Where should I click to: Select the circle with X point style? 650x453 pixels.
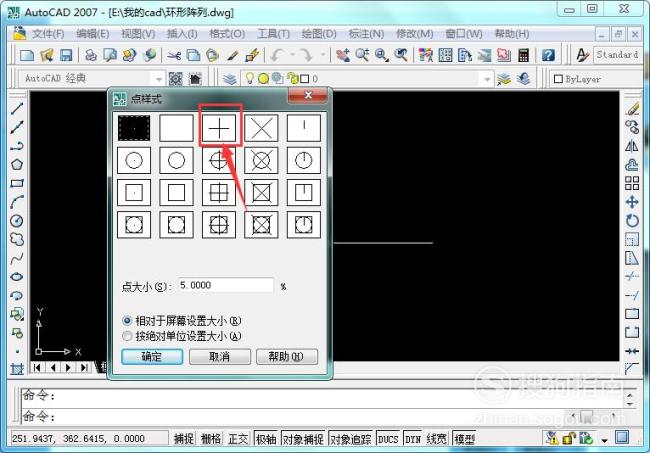(x=262, y=160)
